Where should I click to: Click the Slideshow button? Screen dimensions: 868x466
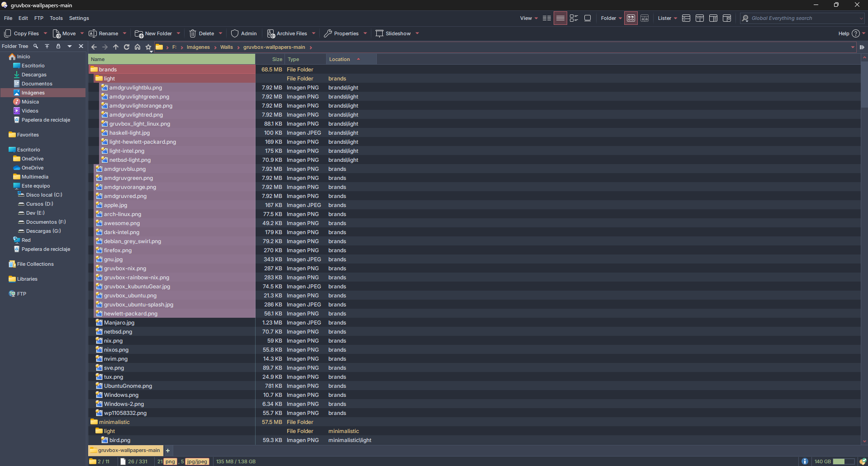point(393,33)
